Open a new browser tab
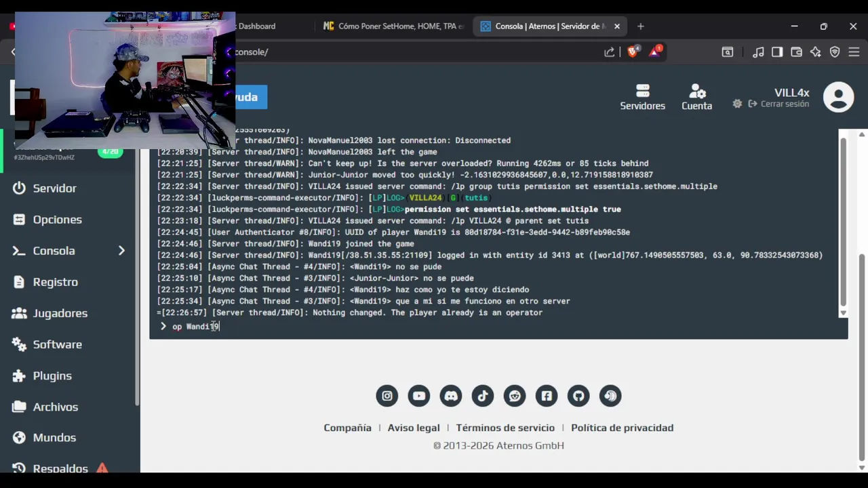The width and height of the screenshot is (868, 488). pos(640,26)
